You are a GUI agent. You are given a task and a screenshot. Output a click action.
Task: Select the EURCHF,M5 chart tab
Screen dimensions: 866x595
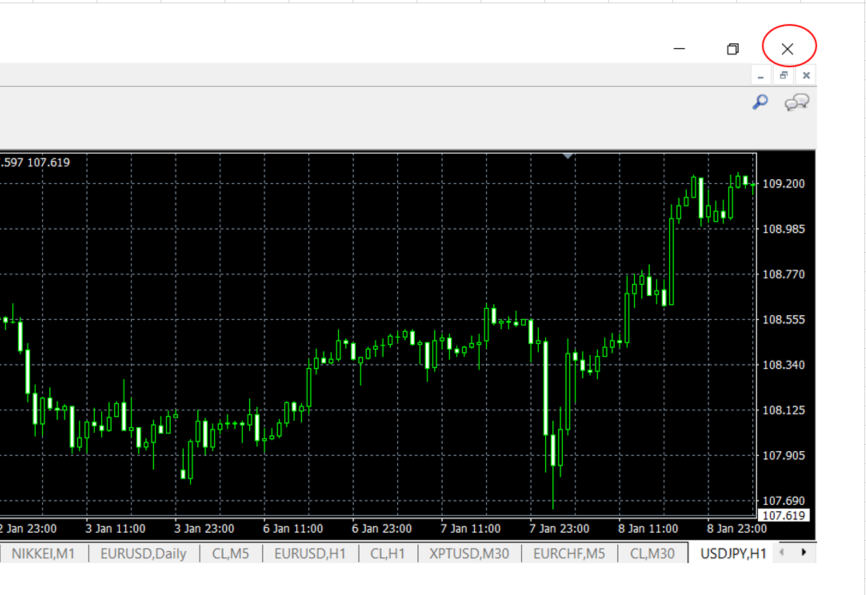(x=569, y=554)
